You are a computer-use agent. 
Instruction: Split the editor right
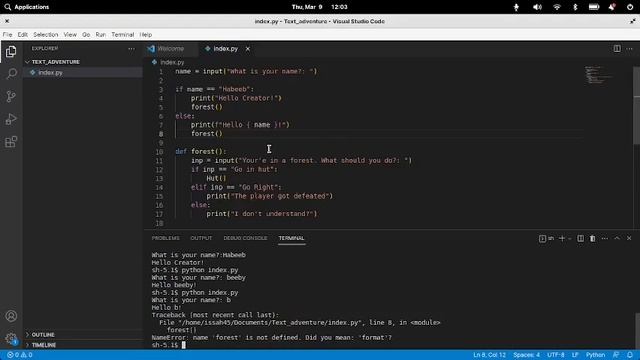pyautogui.click(x=617, y=49)
